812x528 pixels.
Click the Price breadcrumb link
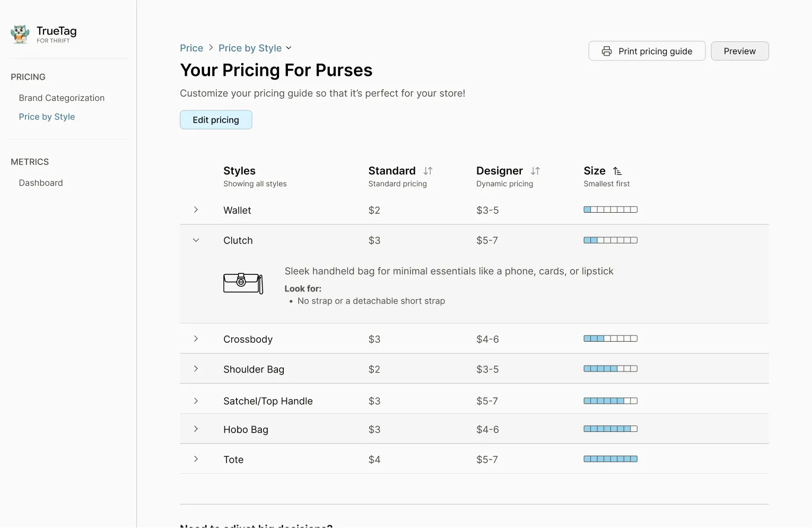point(191,48)
